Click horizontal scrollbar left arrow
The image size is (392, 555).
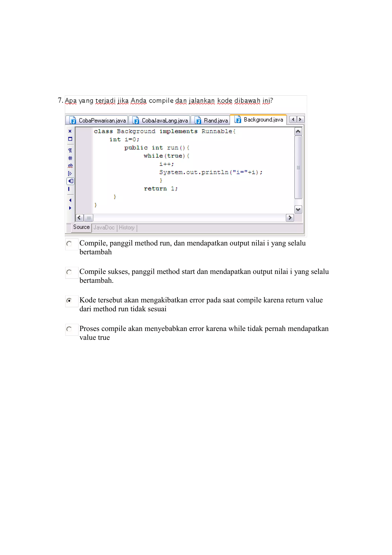click(x=79, y=218)
